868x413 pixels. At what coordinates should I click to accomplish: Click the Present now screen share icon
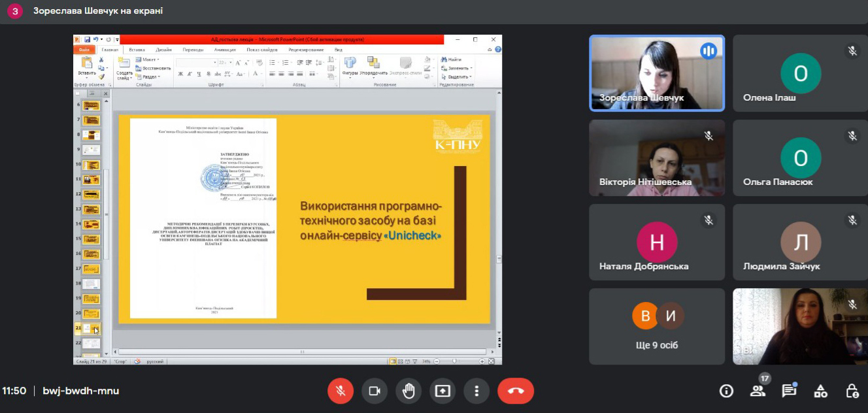click(x=442, y=391)
